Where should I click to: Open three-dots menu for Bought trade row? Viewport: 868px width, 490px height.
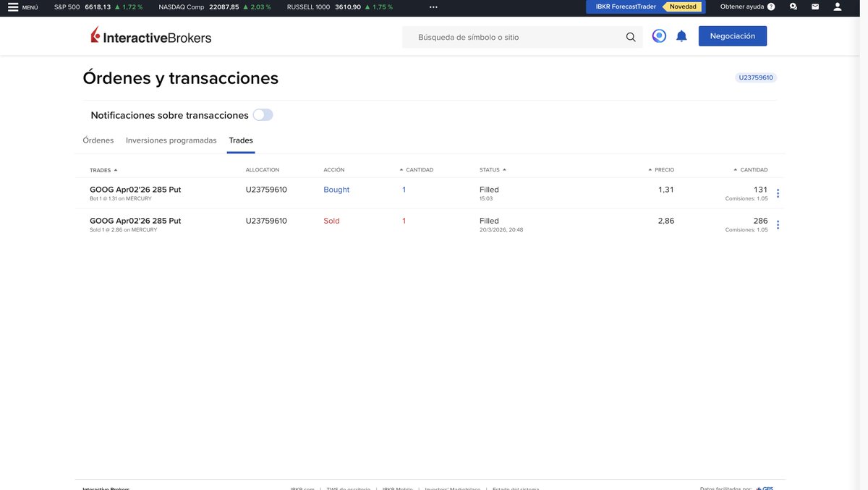coord(778,193)
